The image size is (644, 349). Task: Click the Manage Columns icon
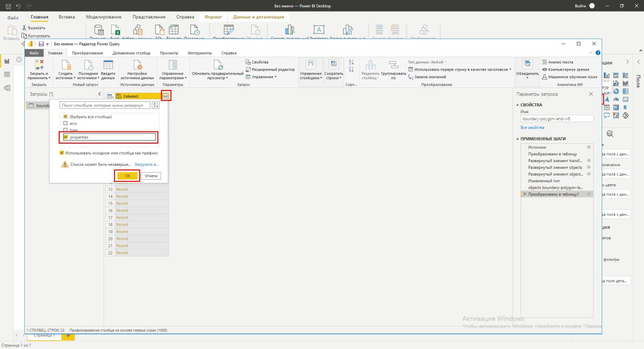311,64
